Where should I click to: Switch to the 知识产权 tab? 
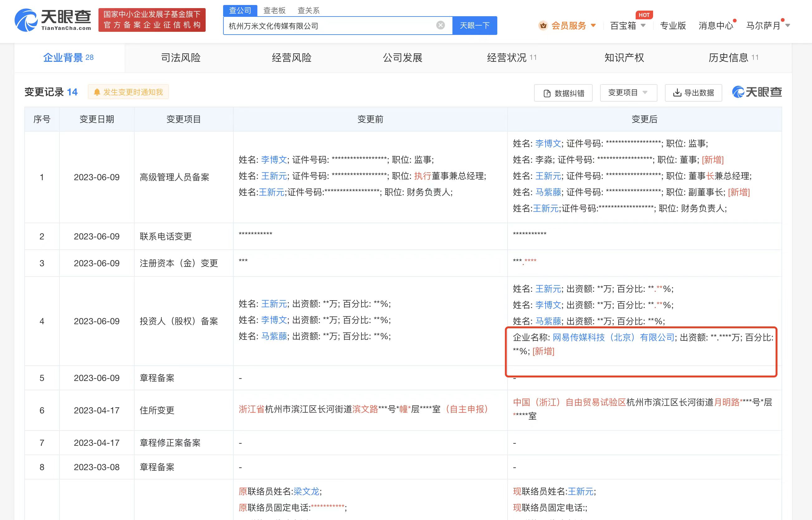624,58
